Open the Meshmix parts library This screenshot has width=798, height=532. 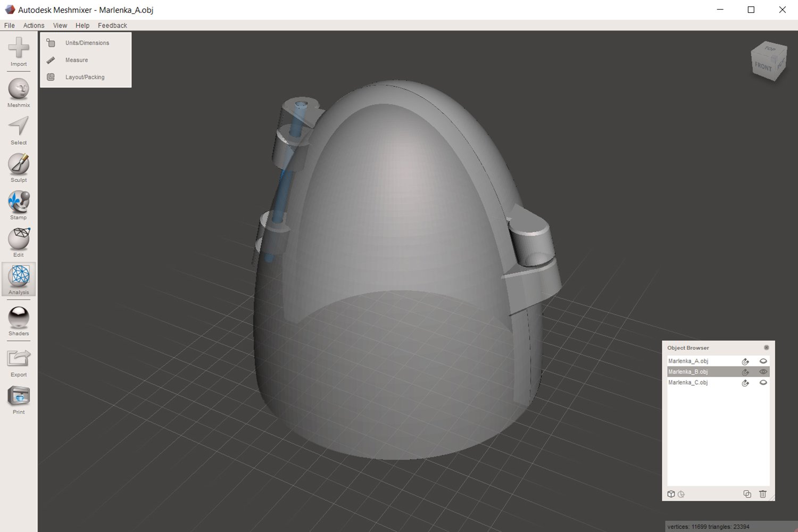click(x=19, y=93)
